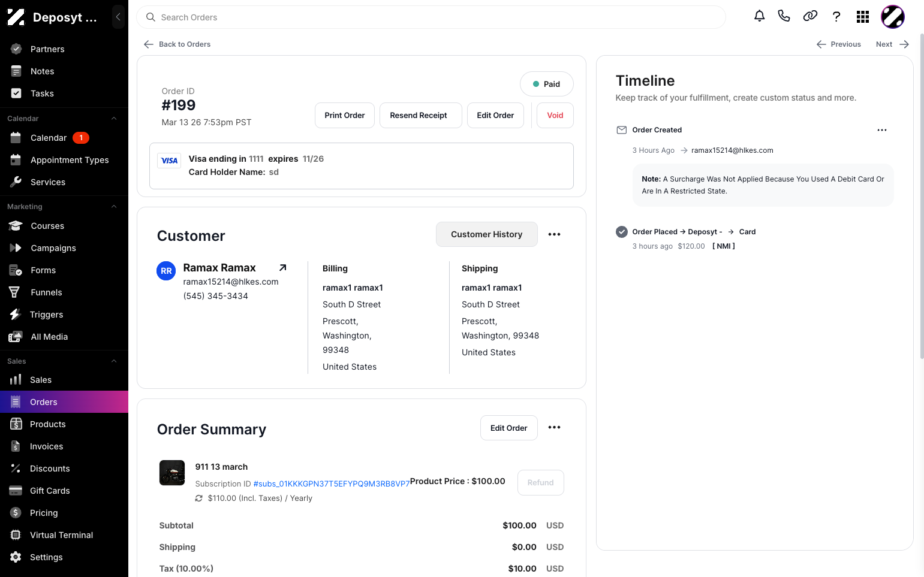Viewport: 924px width, 577px height.
Task: Open Triggers in the sidebar
Action: coord(64,315)
